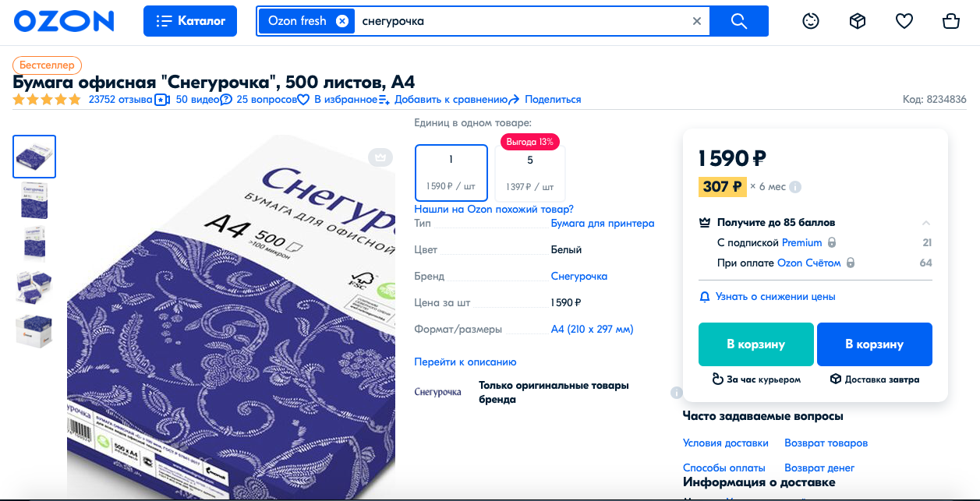Click green В корзину courier button

pos(755,344)
